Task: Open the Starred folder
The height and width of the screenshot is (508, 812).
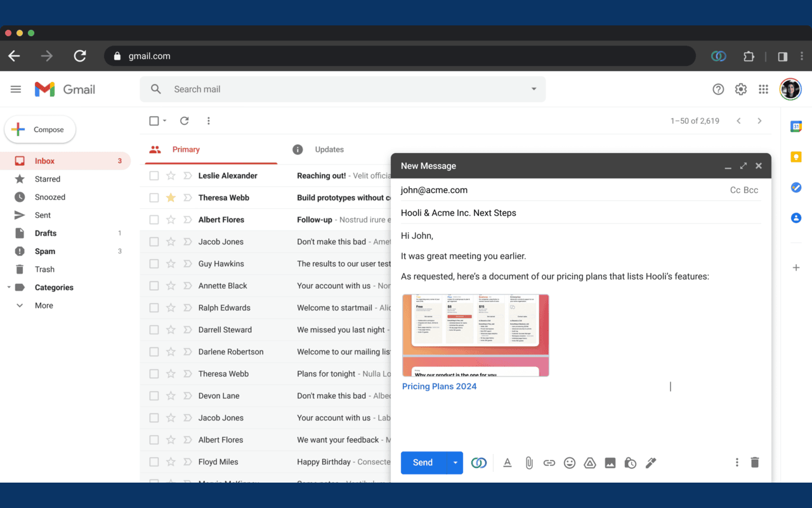Action: (48, 179)
